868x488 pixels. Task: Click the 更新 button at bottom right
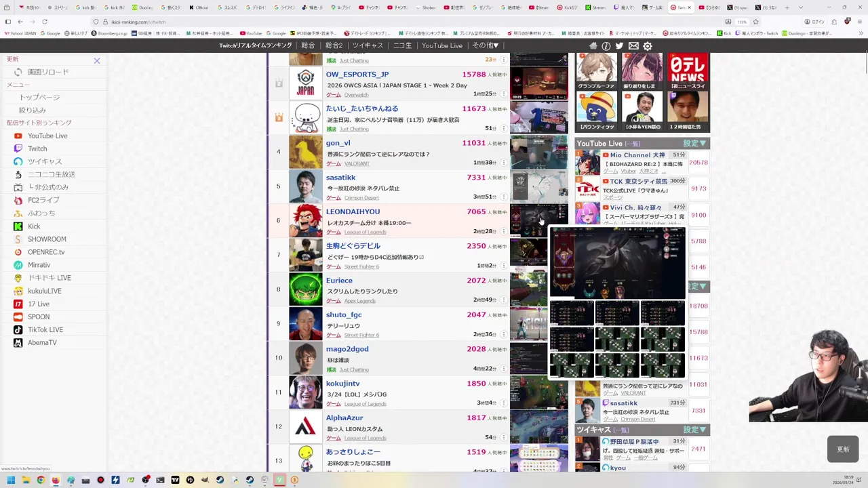[843, 449]
